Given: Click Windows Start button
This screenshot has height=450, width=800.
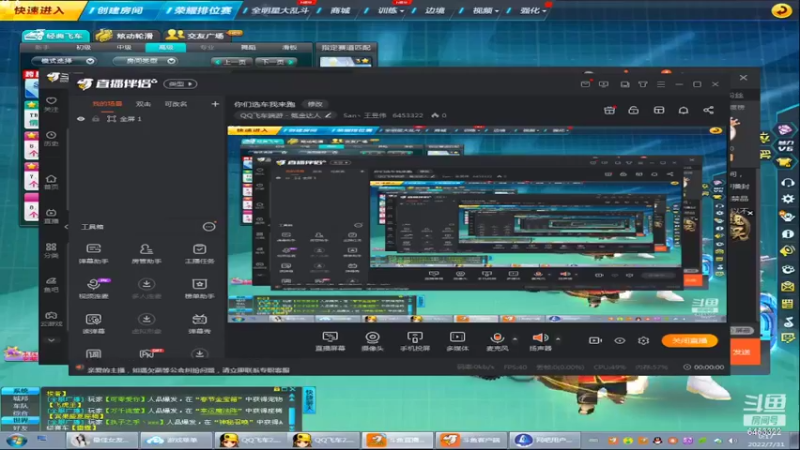Looking at the screenshot, I should coord(17,440).
